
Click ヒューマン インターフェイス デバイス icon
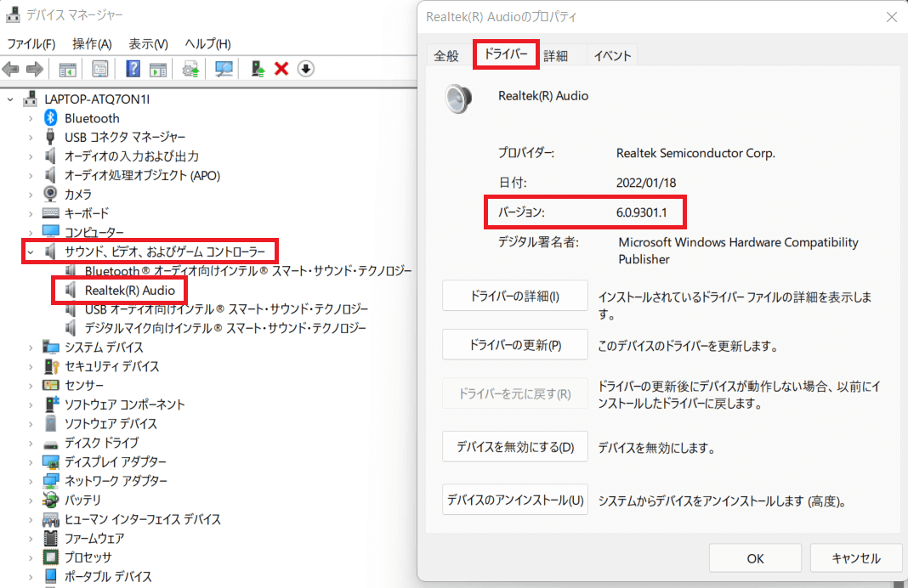pos(51,520)
